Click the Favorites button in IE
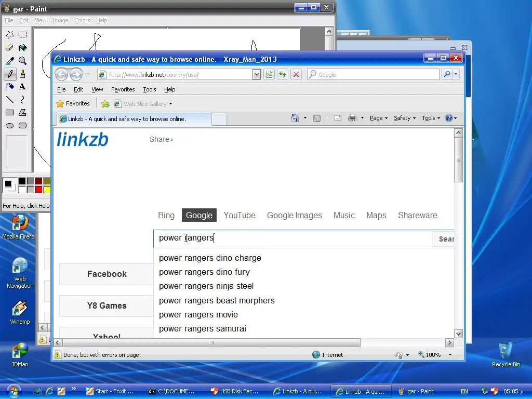This screenshot has height=399, width=532. coord(73,103)
